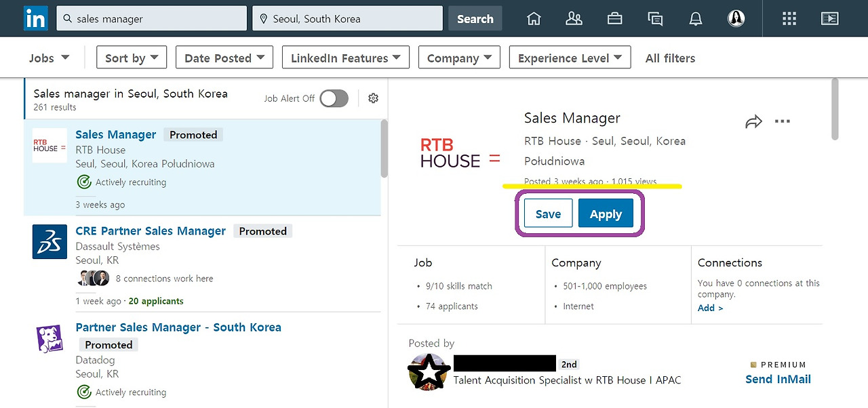The height and width of the screenshot is (408, 868).
Task: View connections' photos at Dassault Systèmes
Action: point(93,278)
